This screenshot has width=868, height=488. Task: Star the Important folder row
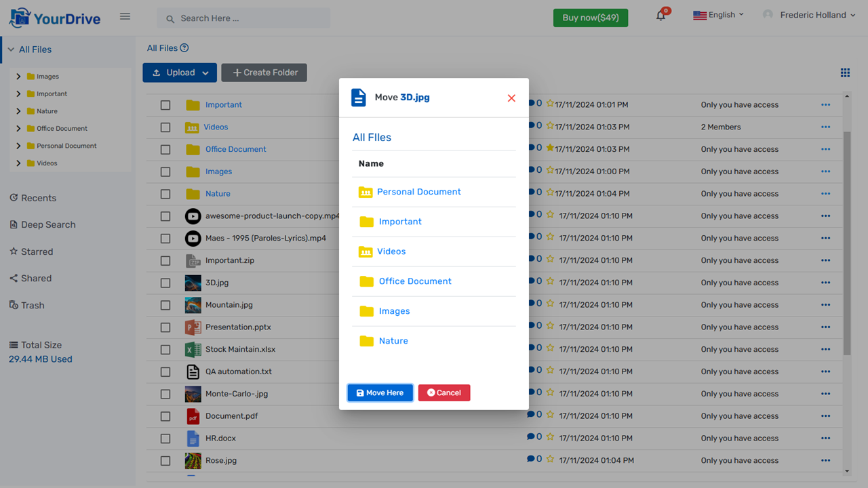pos(551,104)
